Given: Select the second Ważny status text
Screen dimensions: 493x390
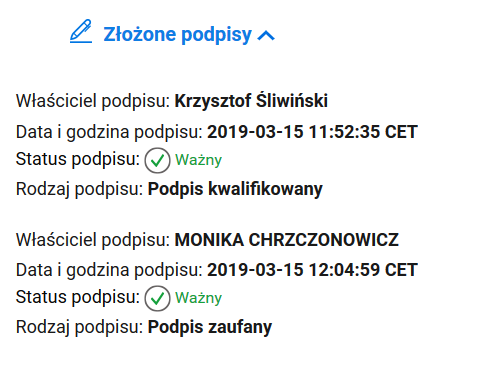Looking at the screenshot, I should 199,298.
